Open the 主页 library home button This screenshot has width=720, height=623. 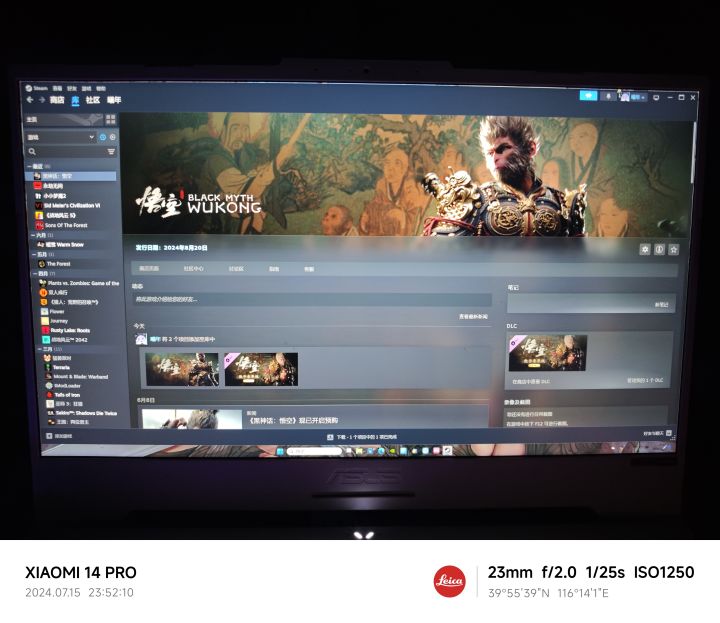point(64,119)
